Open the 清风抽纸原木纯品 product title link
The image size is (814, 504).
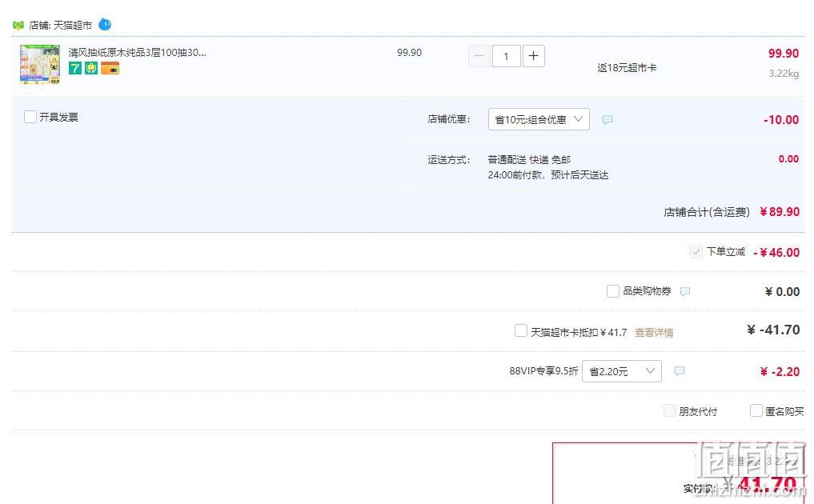137,53
